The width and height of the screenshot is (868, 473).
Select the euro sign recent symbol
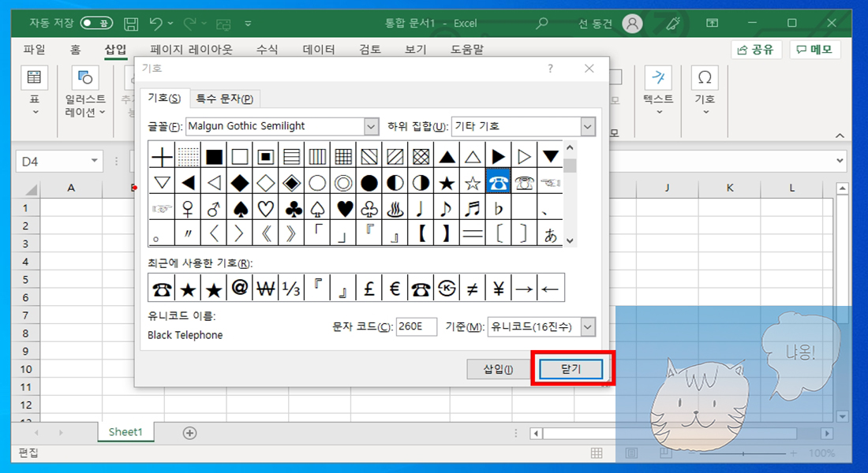[x=395, y=288]
